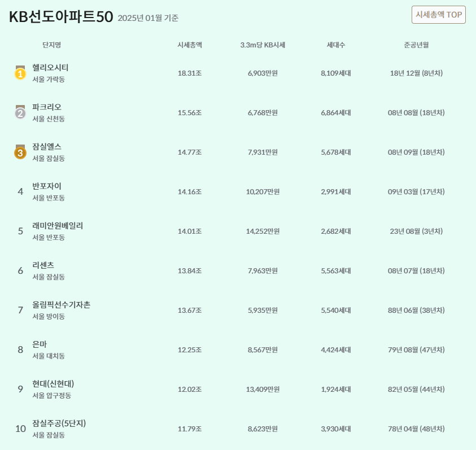
Task: Click the 82년 05월 (44년차) completion date
Action: tap(416, 389)
